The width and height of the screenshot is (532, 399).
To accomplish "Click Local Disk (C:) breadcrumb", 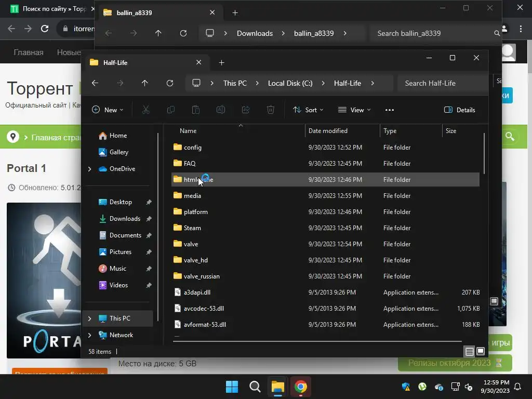I will (290, 83).
